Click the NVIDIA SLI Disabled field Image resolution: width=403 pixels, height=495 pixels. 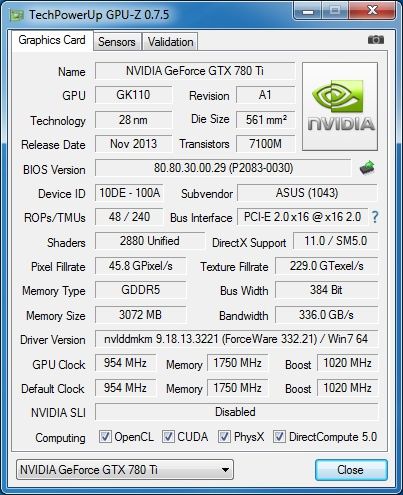pyautogui.click(x=236, y=412)
